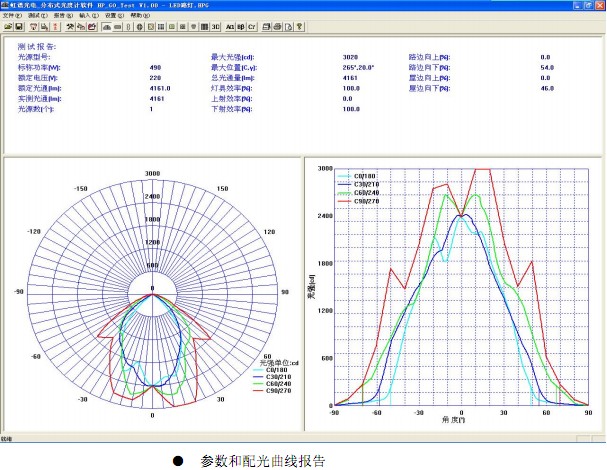Click the Bβ toolbar icon

coord(240,26)
